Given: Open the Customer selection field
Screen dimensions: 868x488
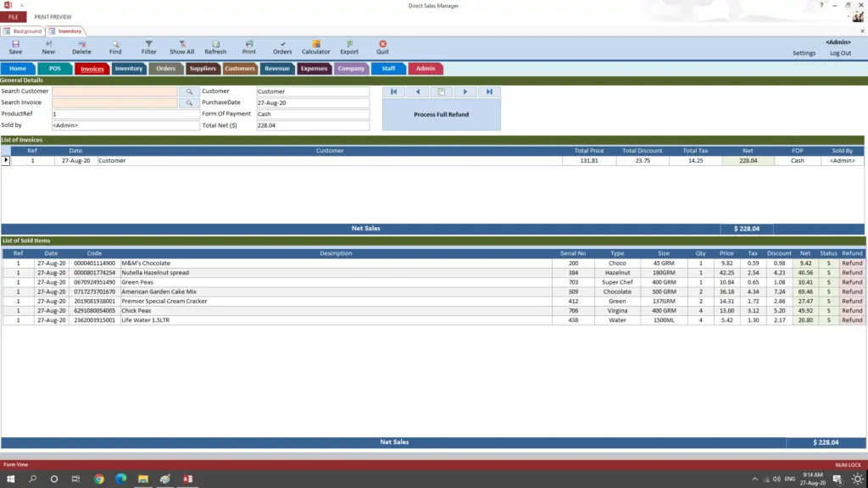Looking at the screenshot, I should click(314, 91).
